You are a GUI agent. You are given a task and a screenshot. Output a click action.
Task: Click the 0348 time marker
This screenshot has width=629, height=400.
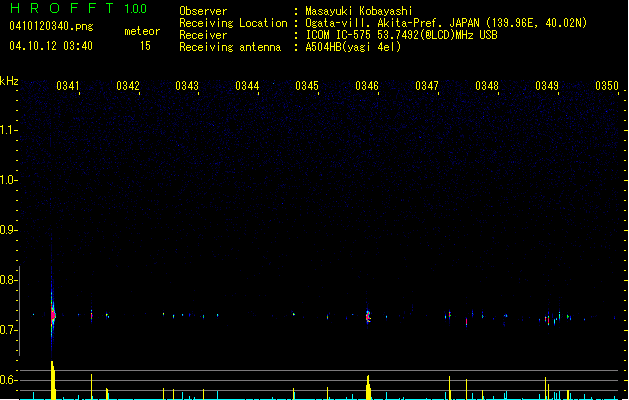(x=487, y=86)
